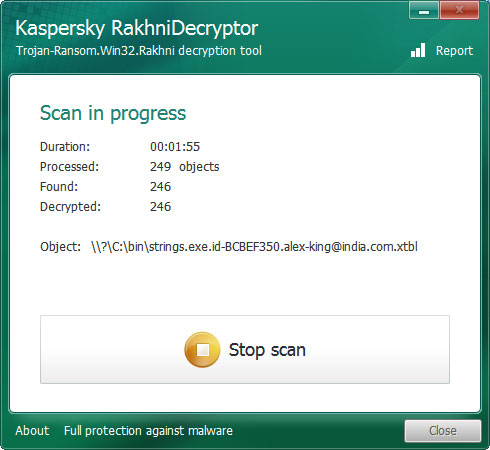This screenshot has height=450, width=490.
Task: Click the Object label
Action: point(60,247)
